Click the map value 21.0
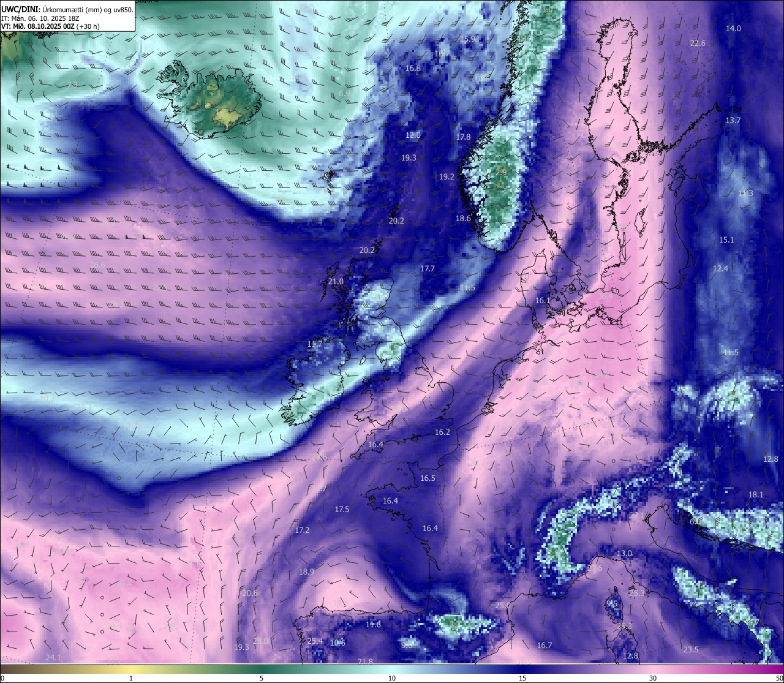This screenshot has width=784, height=683. click(x=336, y=282)
